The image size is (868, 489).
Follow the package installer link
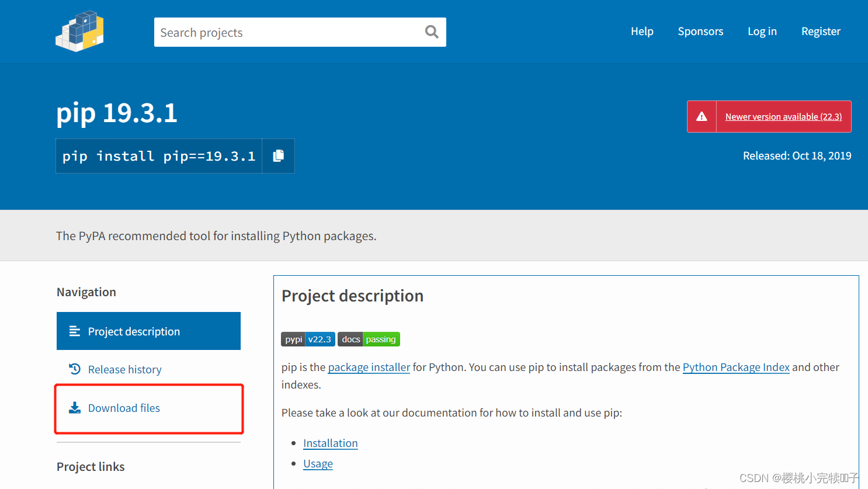pos(369,367)
